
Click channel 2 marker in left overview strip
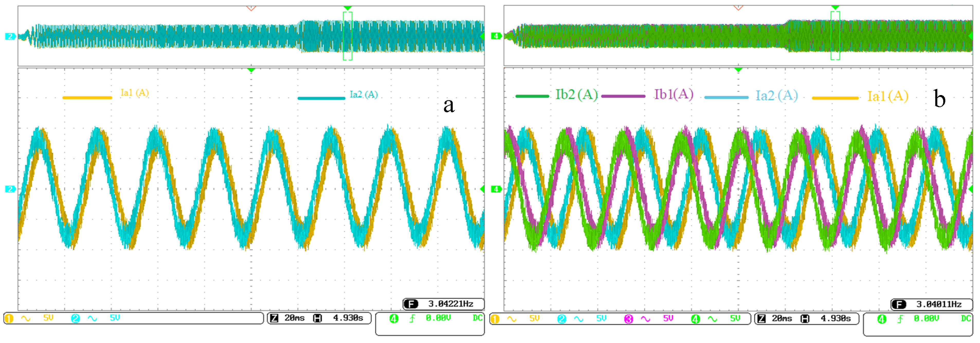point(10,36)
